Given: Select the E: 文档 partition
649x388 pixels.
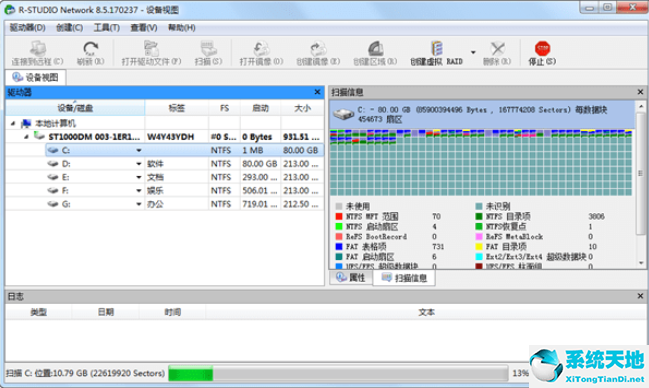Looking at the screenshot, I should (184, 177).
